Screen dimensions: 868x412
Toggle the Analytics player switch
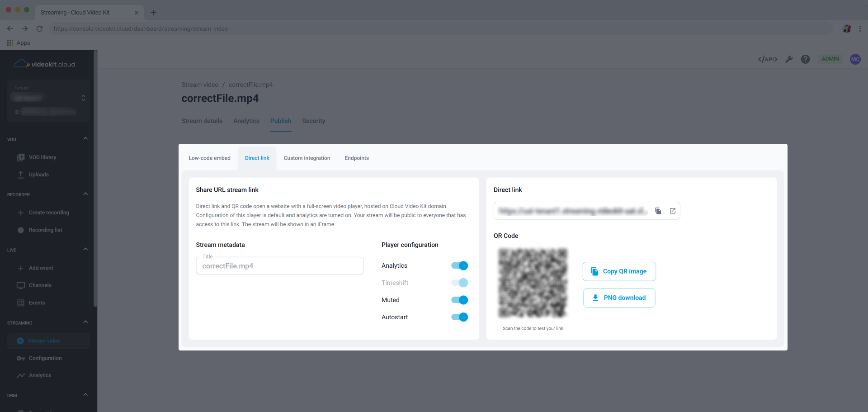[x=460, y=266]
